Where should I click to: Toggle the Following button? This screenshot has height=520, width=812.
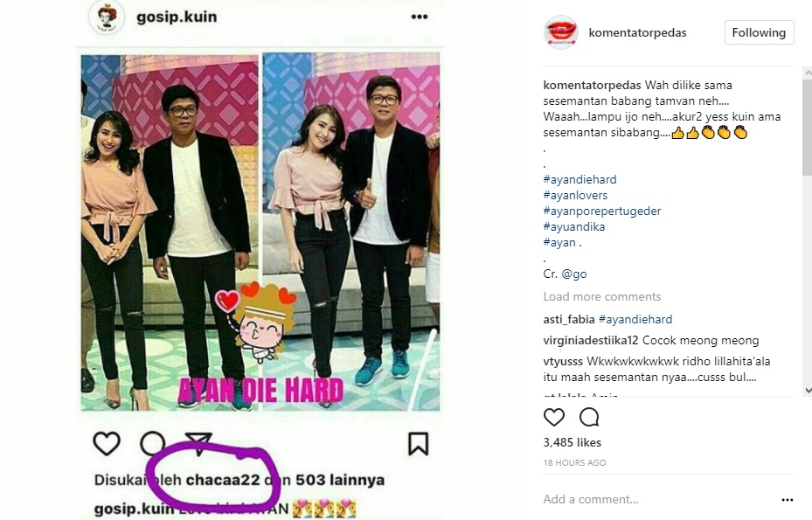(x=759, y=32)
